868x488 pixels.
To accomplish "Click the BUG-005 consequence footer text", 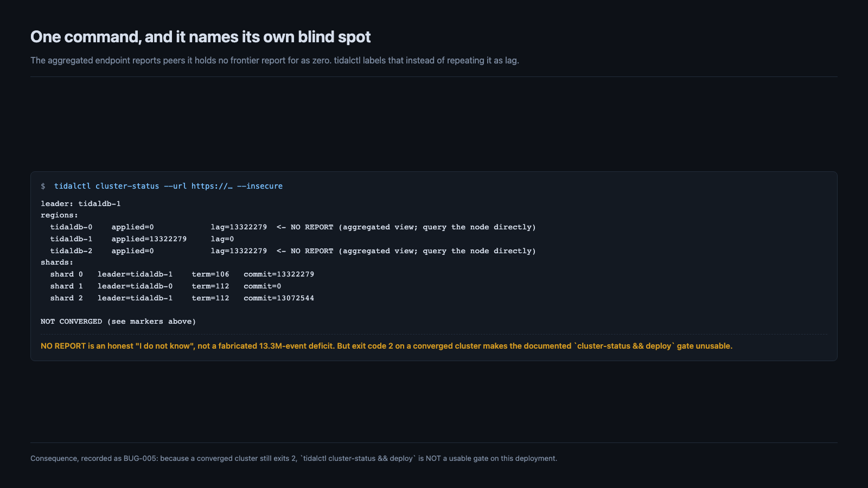I will tap(293, 458).
